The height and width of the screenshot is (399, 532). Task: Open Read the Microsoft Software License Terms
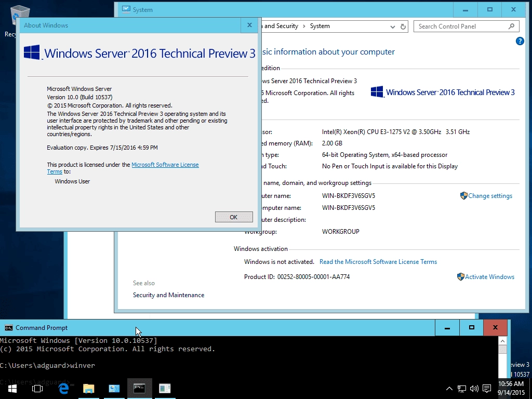[x=378, y=262]
